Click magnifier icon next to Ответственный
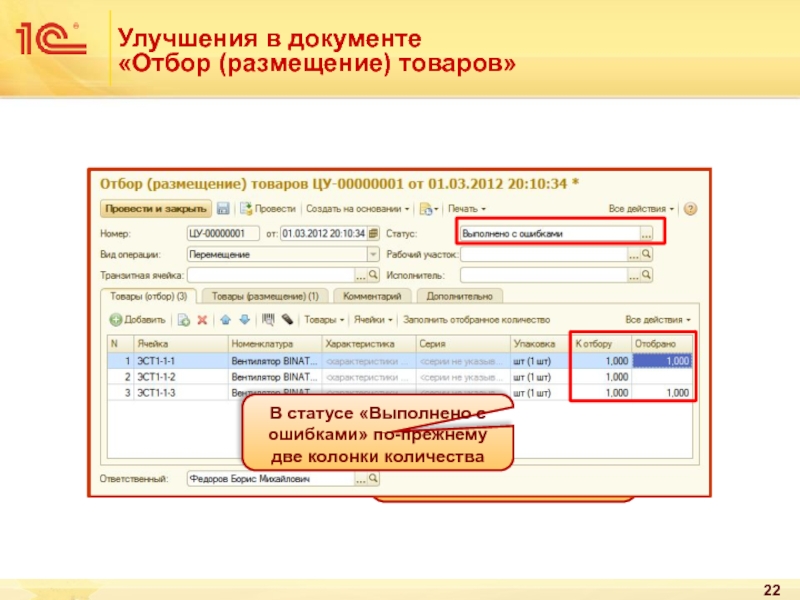 373,479
